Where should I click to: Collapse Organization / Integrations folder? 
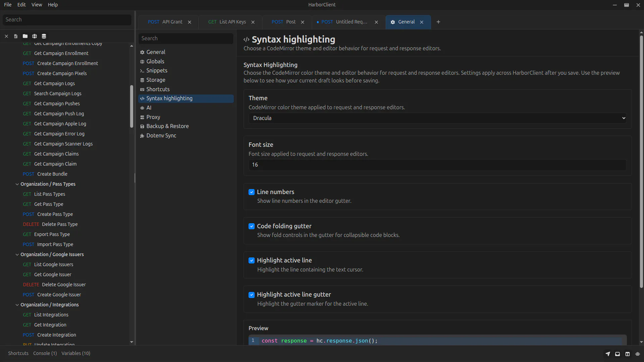(x=17, y=305)
